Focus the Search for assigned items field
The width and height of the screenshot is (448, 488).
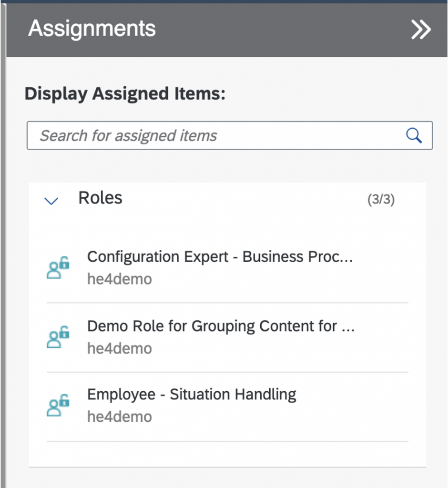pyautogui.click(x=229, y=135)
